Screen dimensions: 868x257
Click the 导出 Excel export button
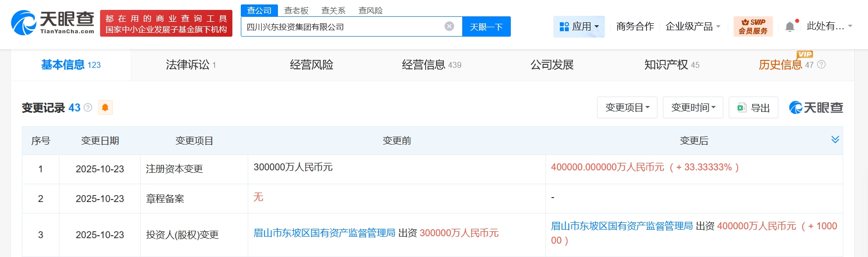pyautogui.click(x=753, y=107)
